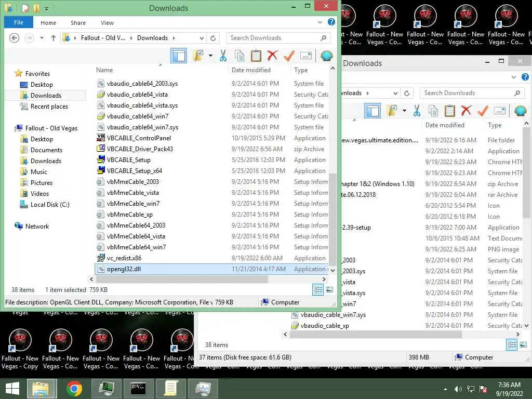Expand the ribbon chevron in back Downloads window

coord(513,77)
